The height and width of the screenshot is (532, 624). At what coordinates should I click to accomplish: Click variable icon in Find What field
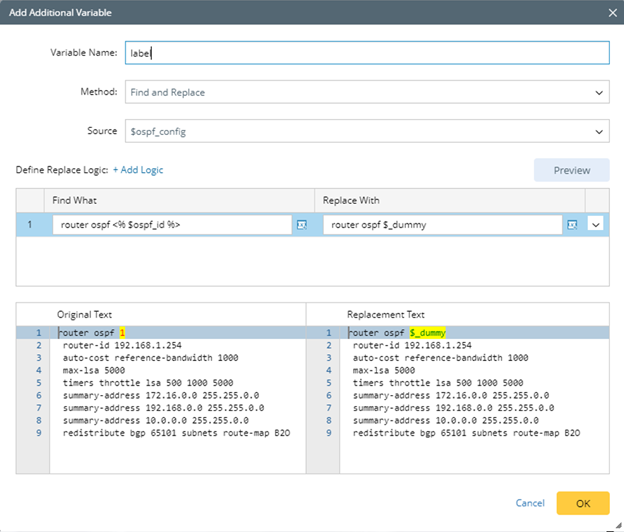click(302, 225)
